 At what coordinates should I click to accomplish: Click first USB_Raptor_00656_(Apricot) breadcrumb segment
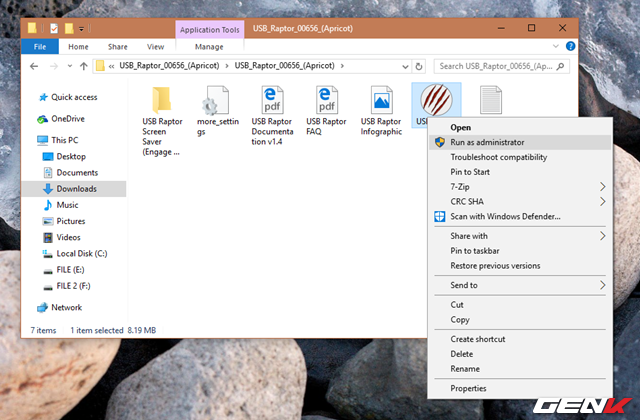169,66
